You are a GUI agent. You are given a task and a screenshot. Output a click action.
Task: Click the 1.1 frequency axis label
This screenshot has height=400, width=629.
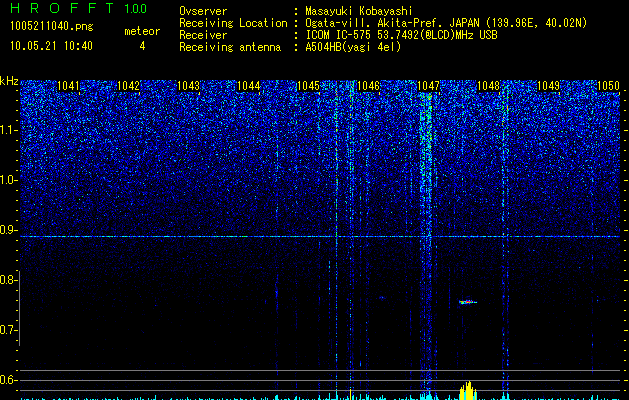click(9, 130)
